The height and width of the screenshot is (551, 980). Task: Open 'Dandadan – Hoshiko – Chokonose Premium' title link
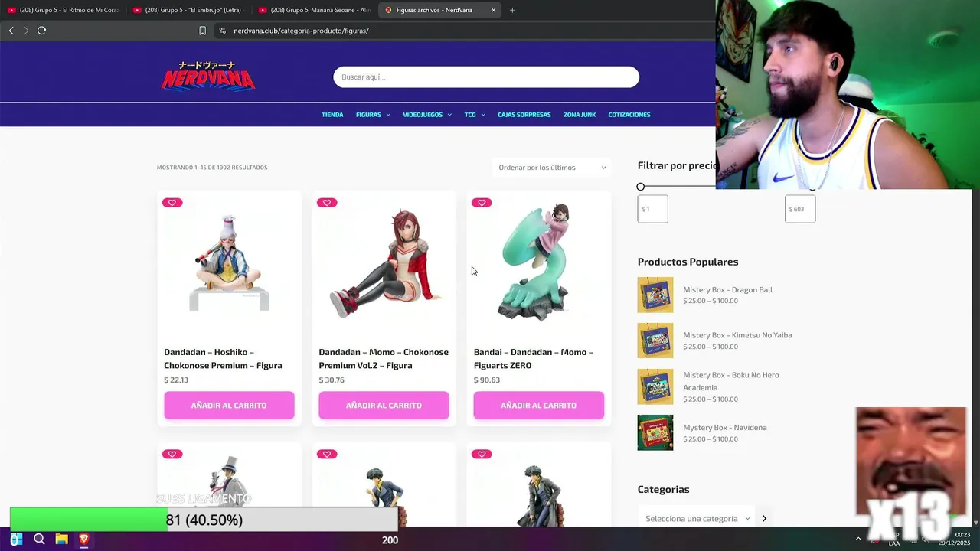(223, 359)
